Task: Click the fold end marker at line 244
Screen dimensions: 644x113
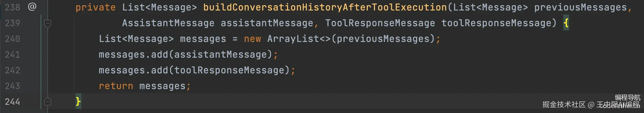Action: coord(47,102)
